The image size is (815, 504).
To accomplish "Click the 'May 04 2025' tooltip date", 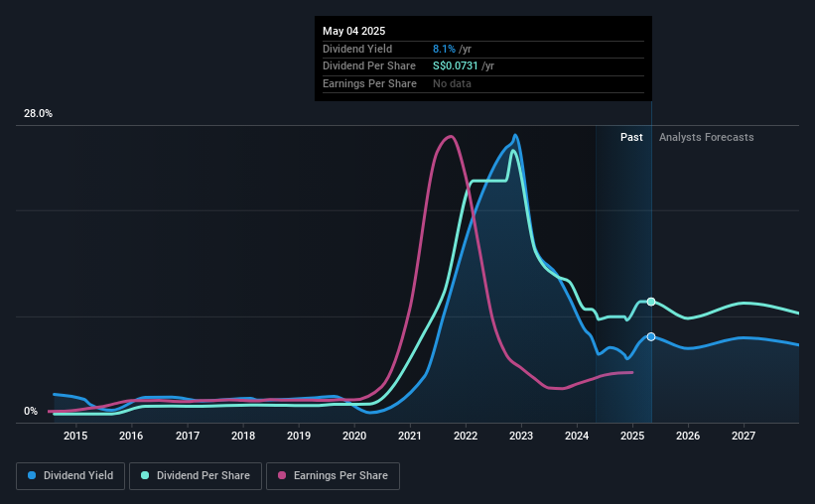I will click(x=354, y=31).
